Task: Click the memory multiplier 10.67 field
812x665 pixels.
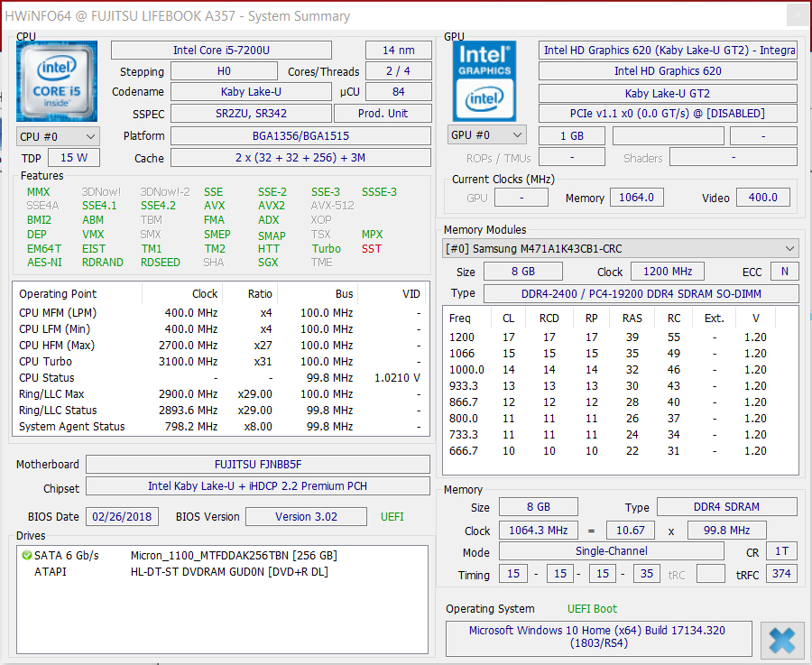Action: pos(631,531)
